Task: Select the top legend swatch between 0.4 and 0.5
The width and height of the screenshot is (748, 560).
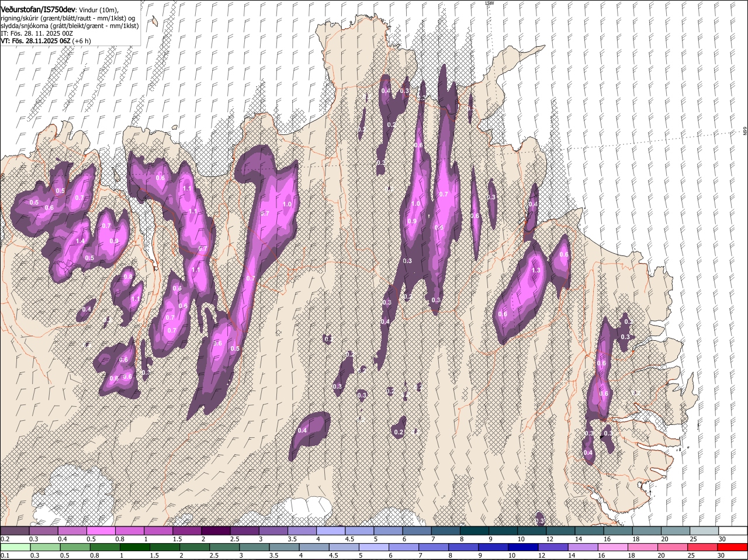Action: pyautogui.click(x=72, y=531)
